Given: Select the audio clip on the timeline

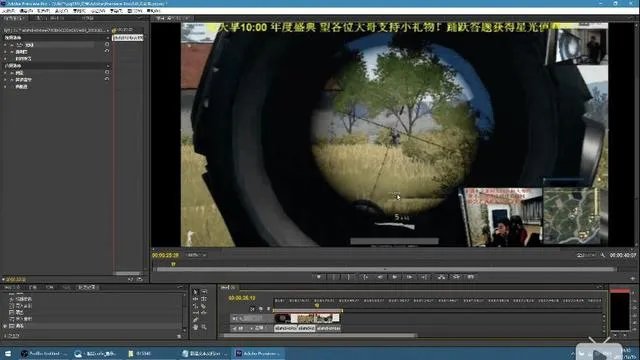Looking at the screenshot, I should pyautogui.click(x=308, y=328).
